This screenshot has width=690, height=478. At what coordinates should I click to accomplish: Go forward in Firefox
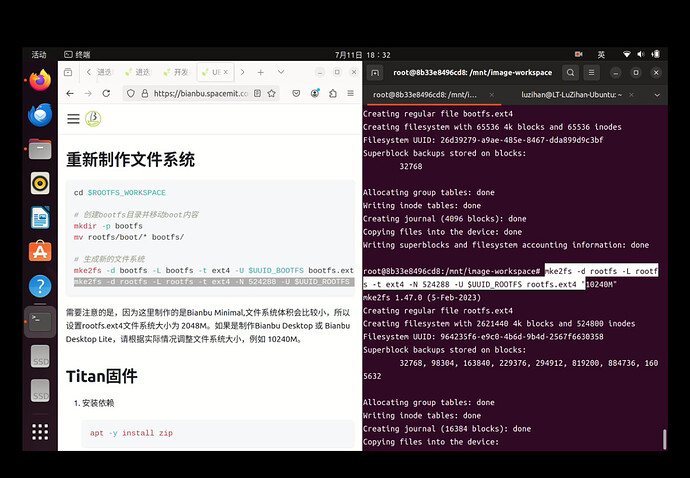(x=88, y=93)
